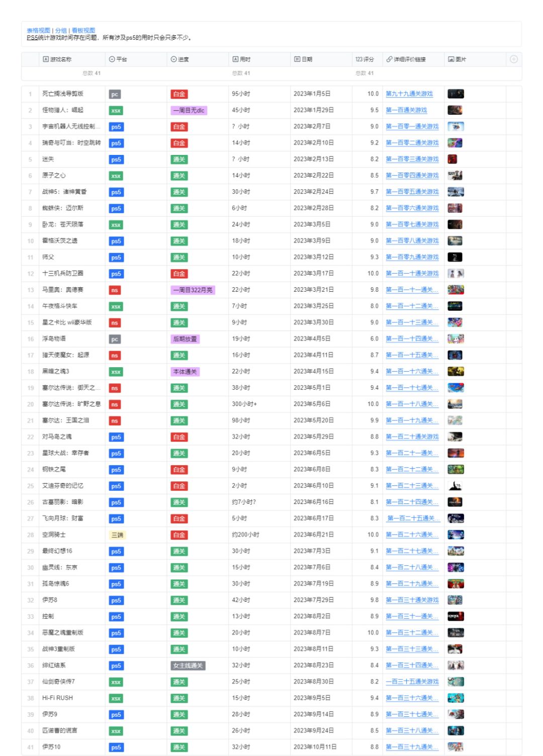This screenshot has width=543, height=756.
Task: Click the 6.0 rating for 浮岛物语
Action: click(x=375, y=339)
